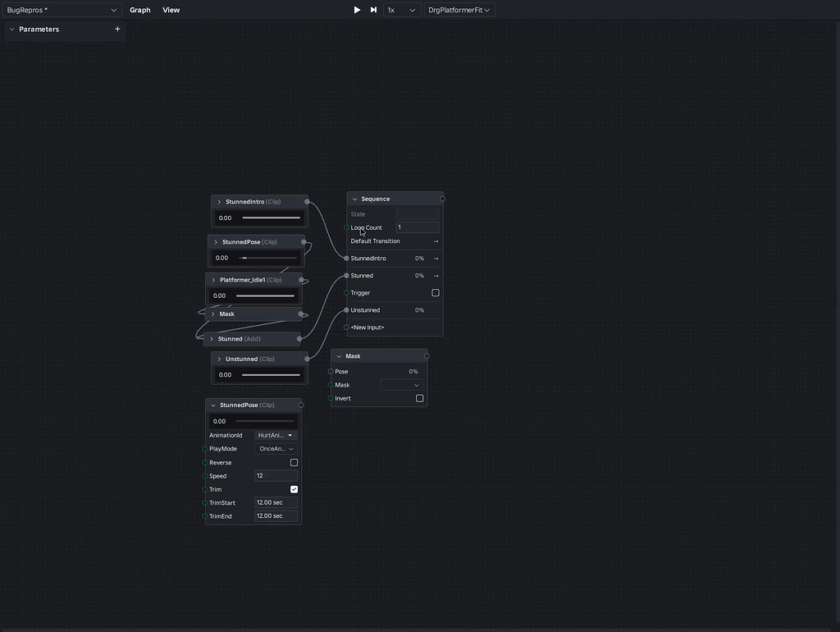Click the TrimStart input port

(x=205, y=503)
